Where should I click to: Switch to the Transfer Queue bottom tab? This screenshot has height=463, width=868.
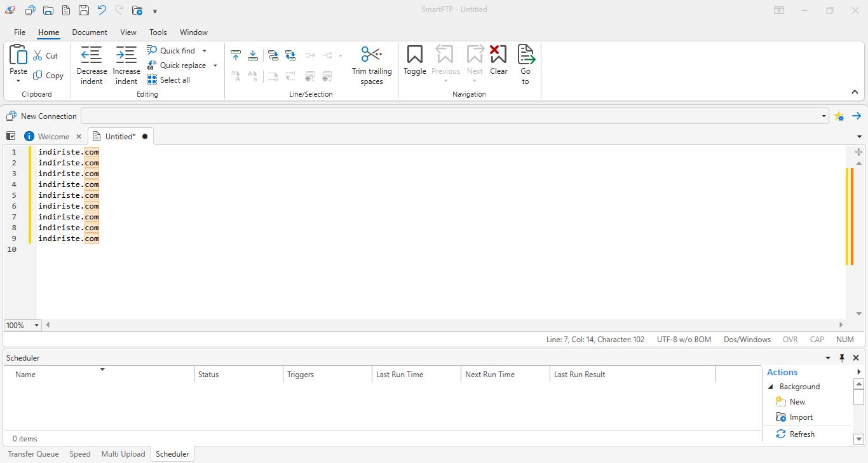coord(33,454)
